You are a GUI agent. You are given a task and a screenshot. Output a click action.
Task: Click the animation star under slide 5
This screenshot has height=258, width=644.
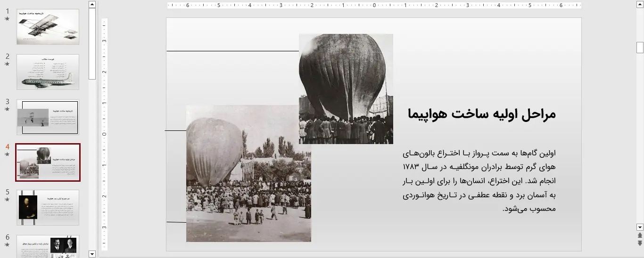tap(7, 200)
